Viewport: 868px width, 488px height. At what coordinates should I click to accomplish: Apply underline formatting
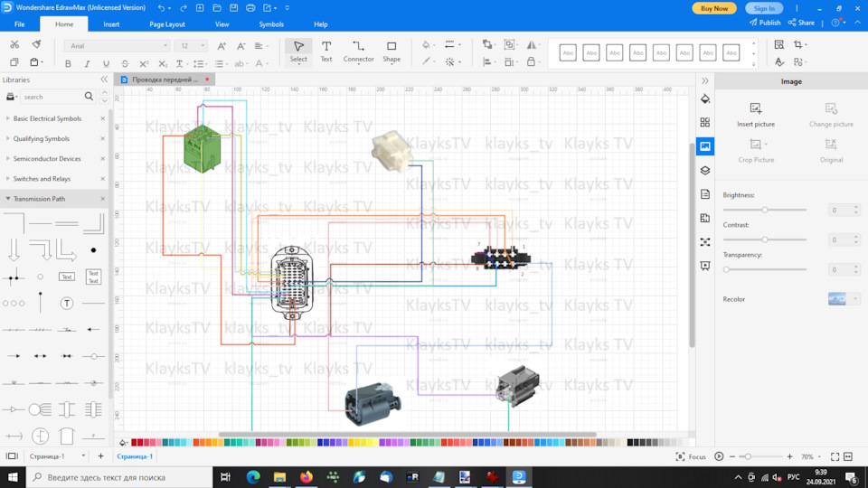tap(106, 63)
